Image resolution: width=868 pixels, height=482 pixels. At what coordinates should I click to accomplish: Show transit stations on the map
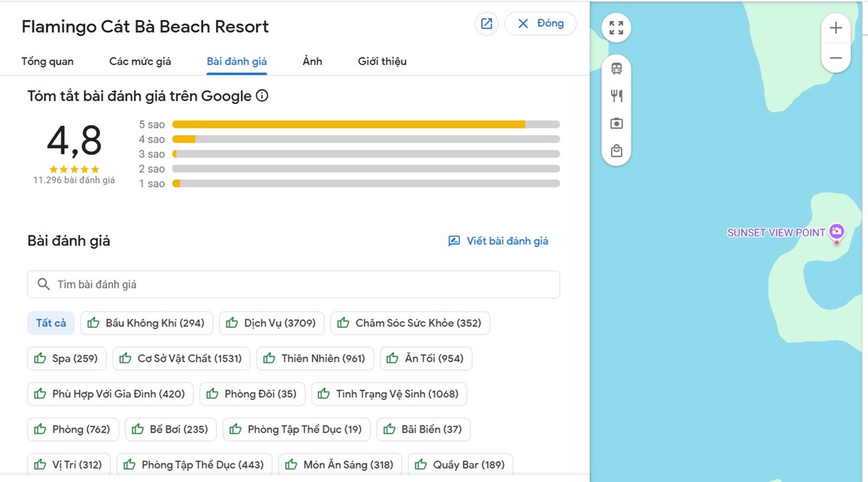point(616,69)
